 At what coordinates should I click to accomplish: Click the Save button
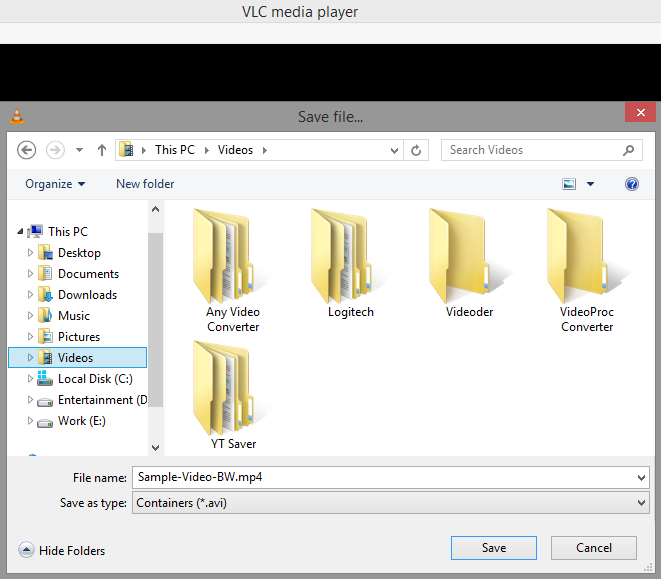pyautogui.click(x=493, y=548)
